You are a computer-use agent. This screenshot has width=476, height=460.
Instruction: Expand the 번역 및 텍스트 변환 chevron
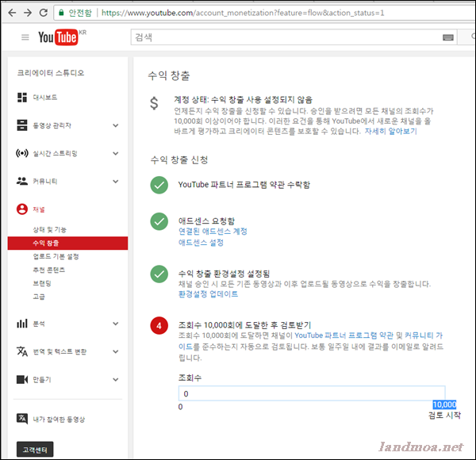point(116,351)
